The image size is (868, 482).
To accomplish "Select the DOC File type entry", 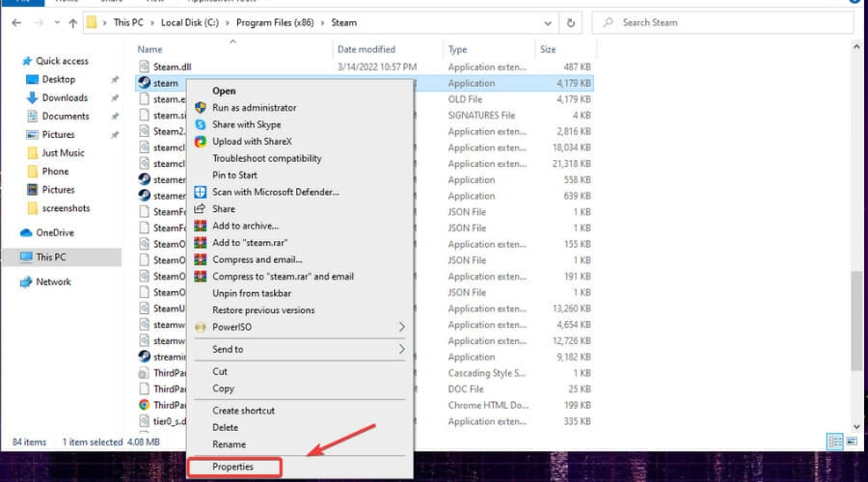I will click(466, 389).
